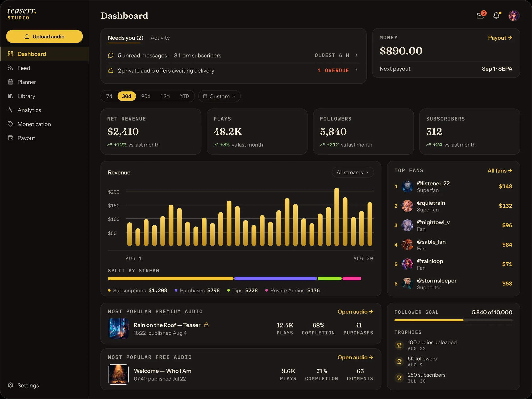Click the Settings gear icon

click(10, 385)
